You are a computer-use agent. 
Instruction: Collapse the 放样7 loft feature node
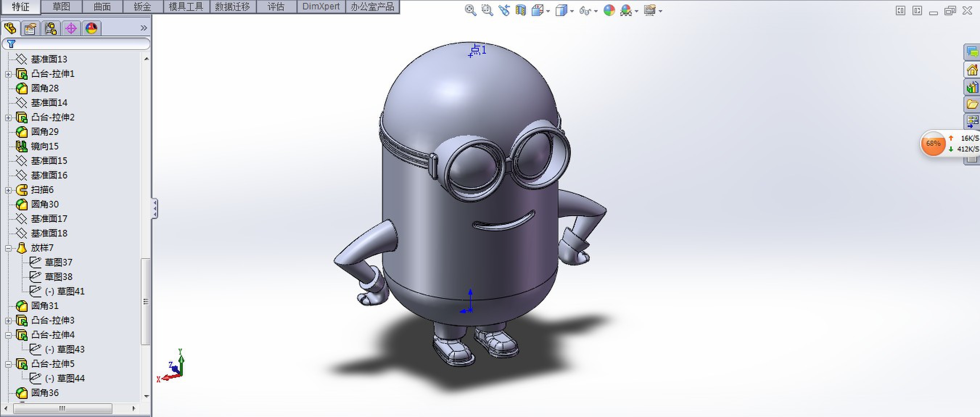click(8, 248)
